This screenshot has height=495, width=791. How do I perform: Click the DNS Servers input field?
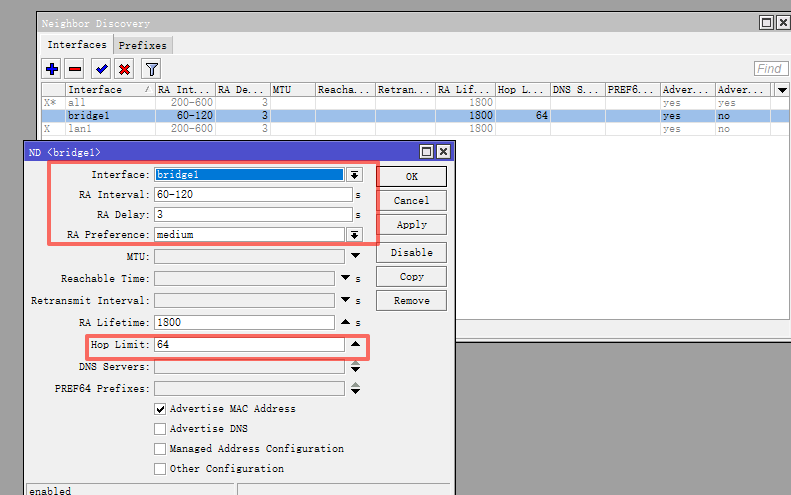coord(249,367)
